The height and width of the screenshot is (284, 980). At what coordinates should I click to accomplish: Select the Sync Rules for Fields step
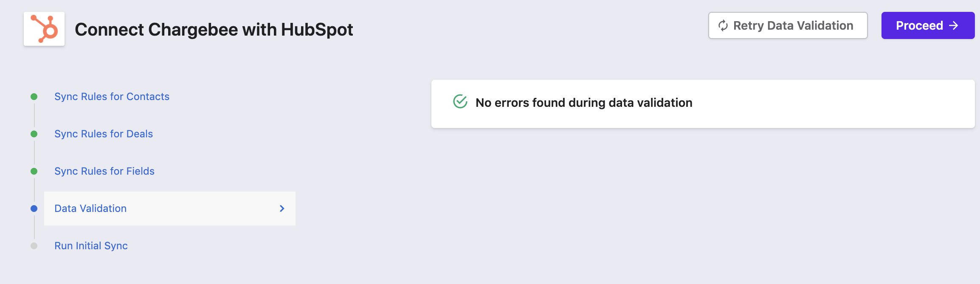104,171
